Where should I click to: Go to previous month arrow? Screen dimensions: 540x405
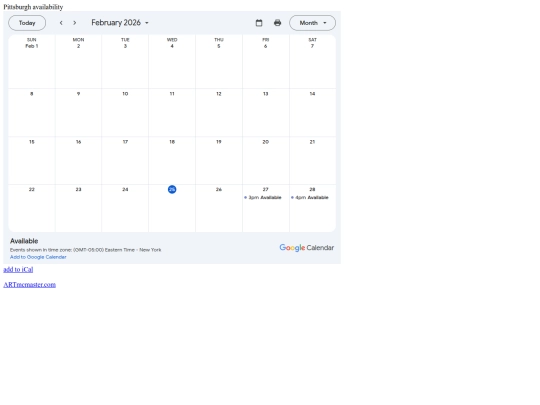61,23
